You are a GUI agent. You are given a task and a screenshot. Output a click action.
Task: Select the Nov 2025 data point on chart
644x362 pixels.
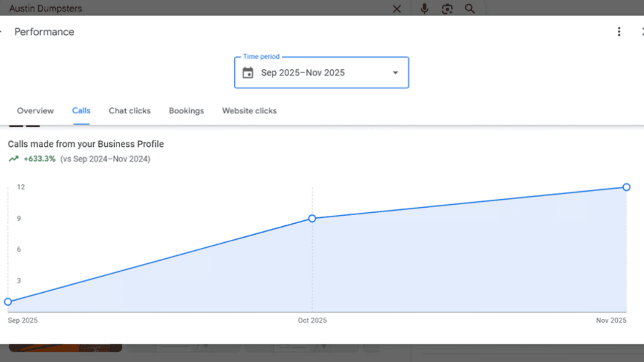pos(626,187)
